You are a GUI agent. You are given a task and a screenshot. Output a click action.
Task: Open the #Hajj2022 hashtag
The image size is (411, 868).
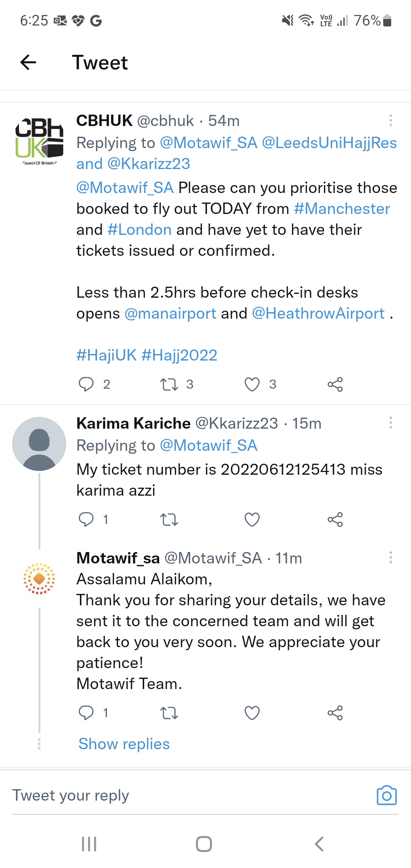179,355
